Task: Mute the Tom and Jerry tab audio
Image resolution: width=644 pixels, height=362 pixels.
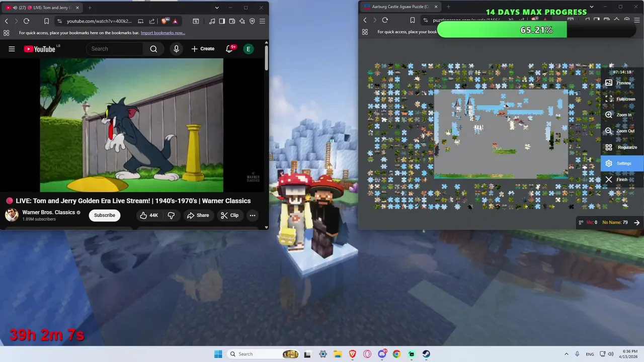Action: [15, 8]
